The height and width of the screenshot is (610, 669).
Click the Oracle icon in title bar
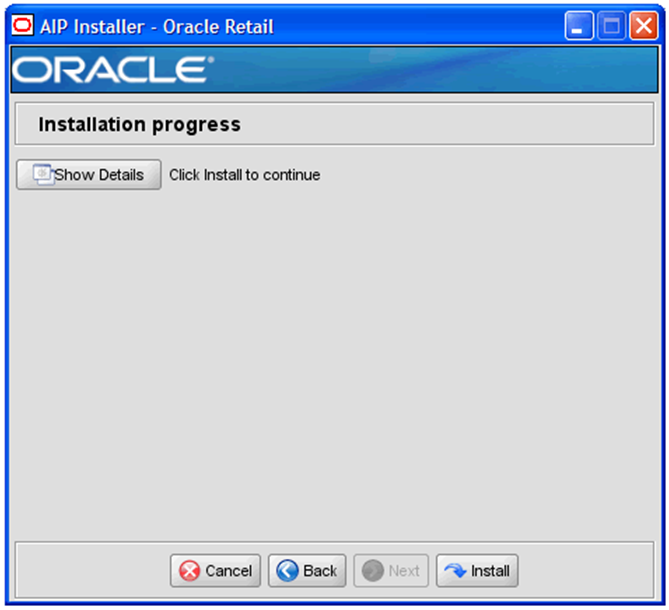tap(22, 26)
